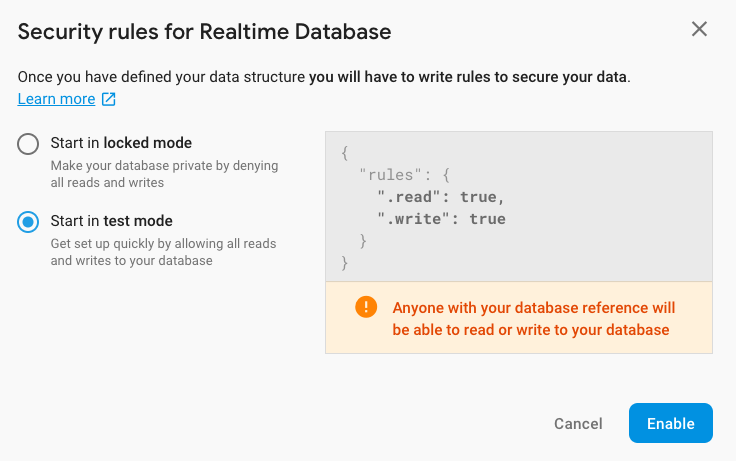Click the "rules" key in code preview

(390, 175)
